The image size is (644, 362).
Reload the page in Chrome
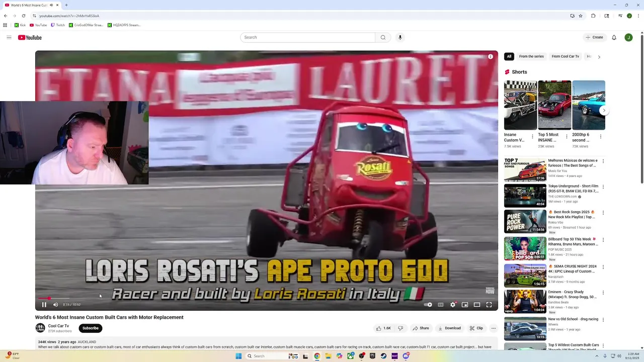pyautogui.click(x=23, y=16)
